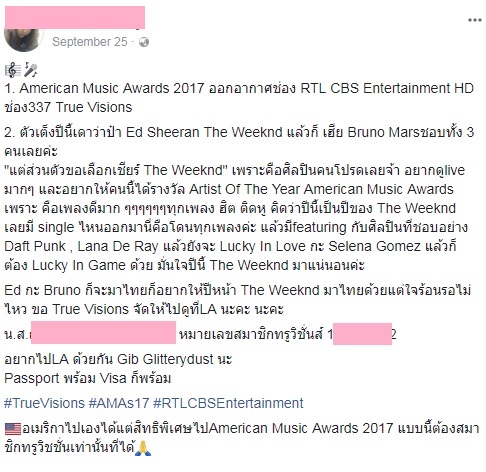Click the line with "ช่อง337 True Visions"
This screenshot has height=472, width=486.
[68, 107]
